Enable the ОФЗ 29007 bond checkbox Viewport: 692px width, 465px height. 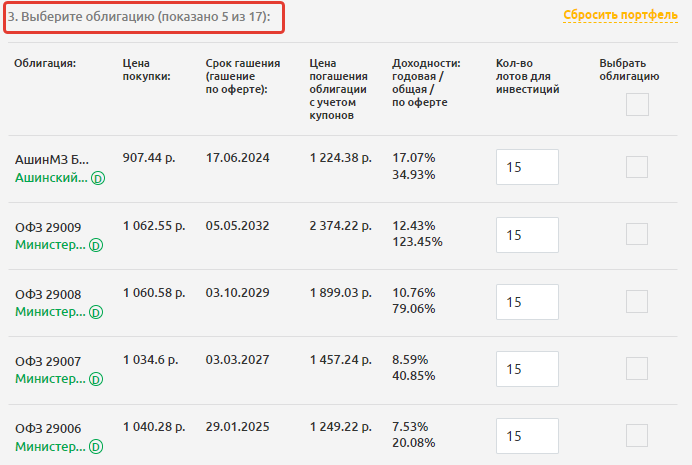[x=637, y=368]
